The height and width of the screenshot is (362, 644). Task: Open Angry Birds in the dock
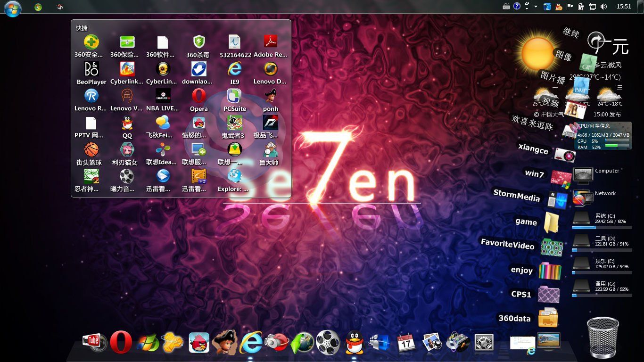pos(199,343)
